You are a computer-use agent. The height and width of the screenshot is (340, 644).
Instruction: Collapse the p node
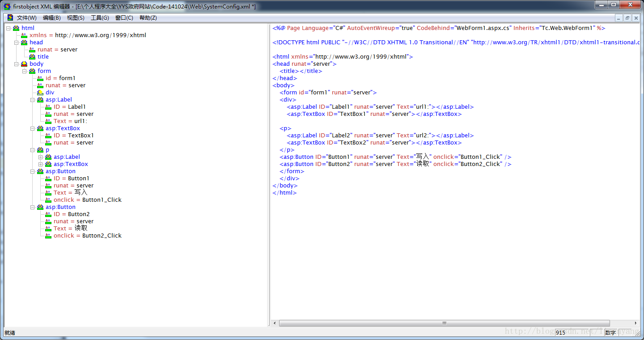click(33, 150)
